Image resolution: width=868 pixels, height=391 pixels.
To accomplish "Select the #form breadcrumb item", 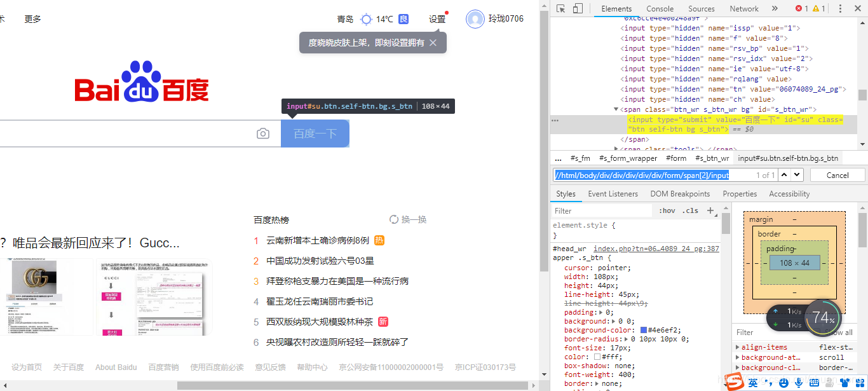I will point(676,158).
